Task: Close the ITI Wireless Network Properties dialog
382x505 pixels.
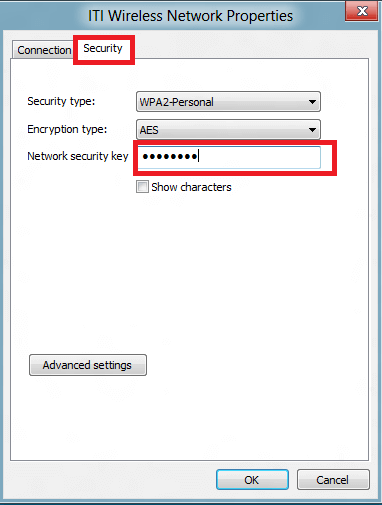Action: point(361,11)
